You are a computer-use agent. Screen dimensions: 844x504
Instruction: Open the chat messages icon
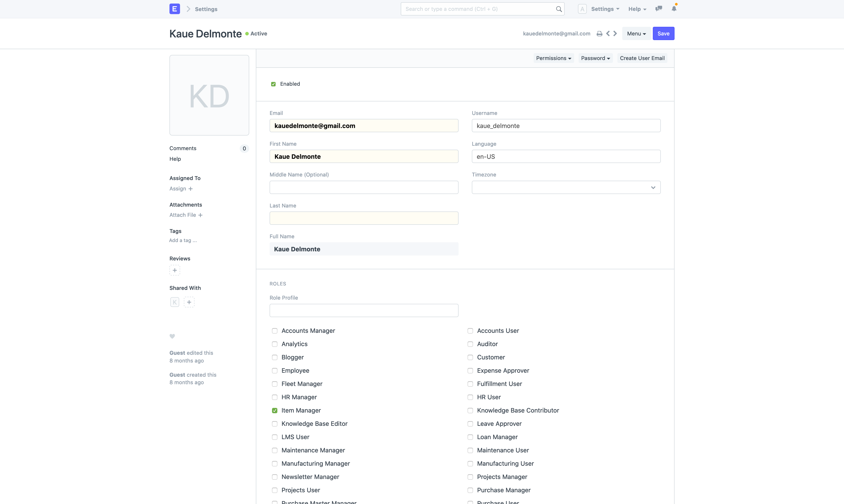click(659, 9)
